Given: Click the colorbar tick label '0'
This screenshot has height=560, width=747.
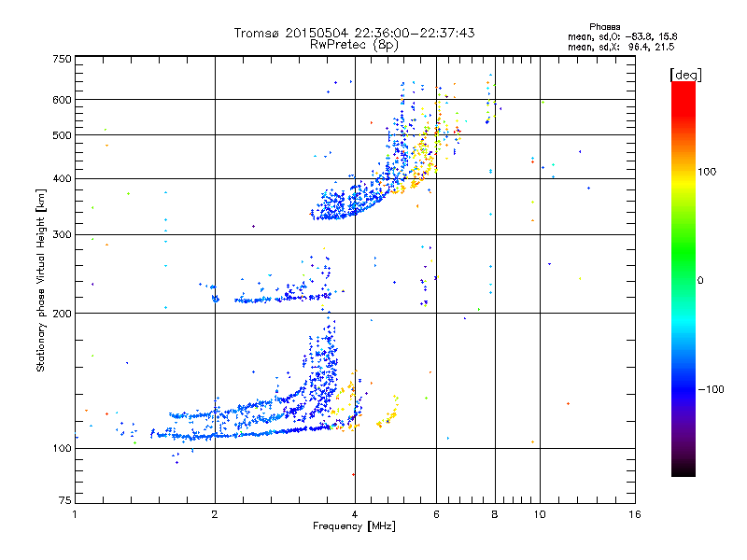Looking at the screenshot, I should click(700, 280).
